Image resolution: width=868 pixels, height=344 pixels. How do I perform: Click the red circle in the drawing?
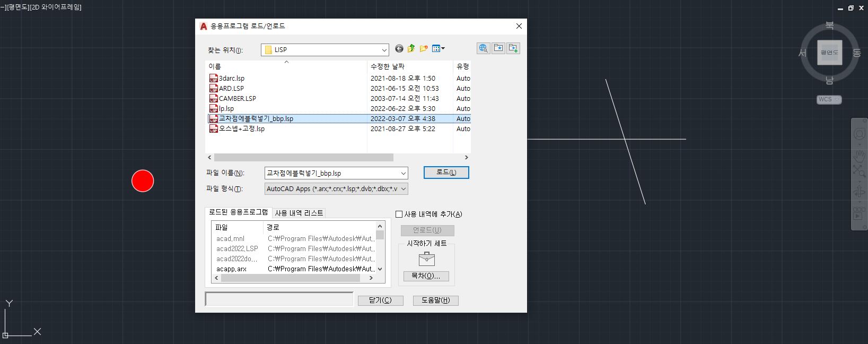point(143,181)
